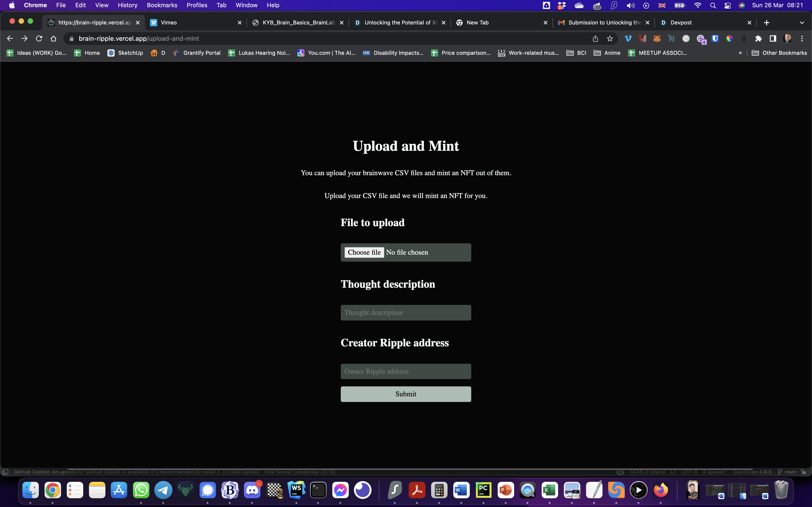This screenshot has width=812, height=507.
Task: Click the Submit button
Action: click(406, 394)
